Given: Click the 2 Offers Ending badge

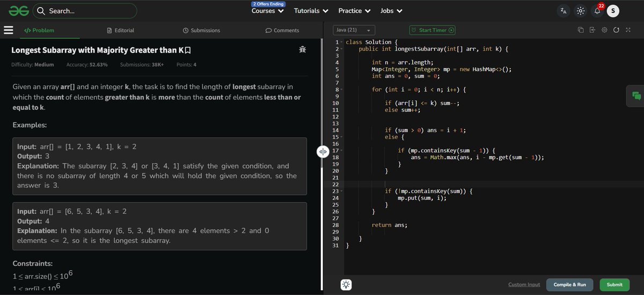Looking at the screenshot, I should [x=268, y=4].
